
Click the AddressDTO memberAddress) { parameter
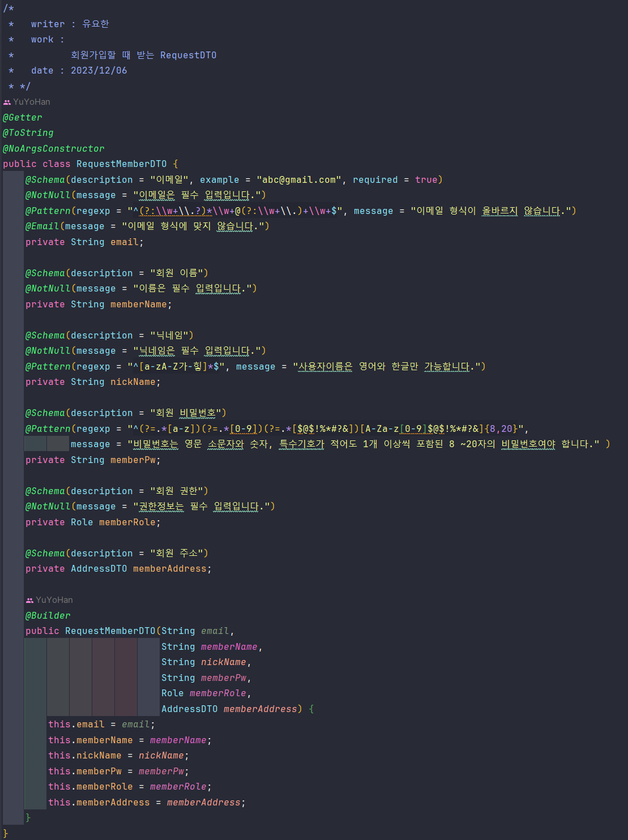point(237,709)
